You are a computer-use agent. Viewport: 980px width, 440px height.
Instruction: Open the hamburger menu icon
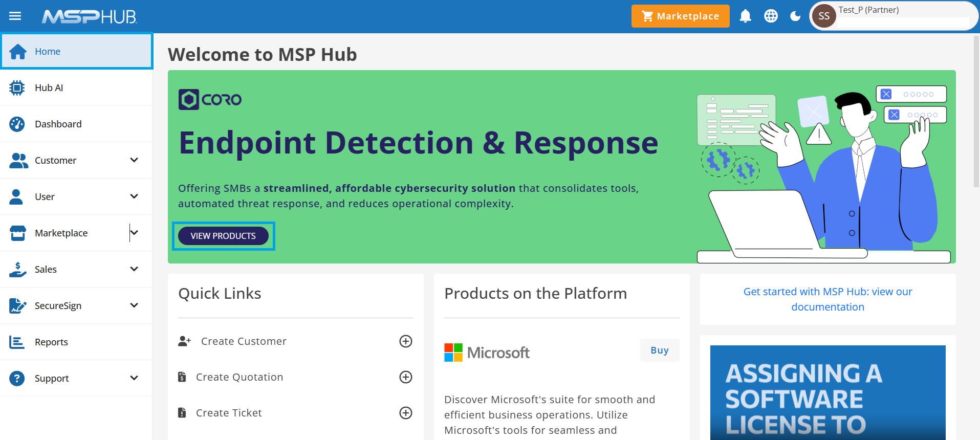click(15, 16)
